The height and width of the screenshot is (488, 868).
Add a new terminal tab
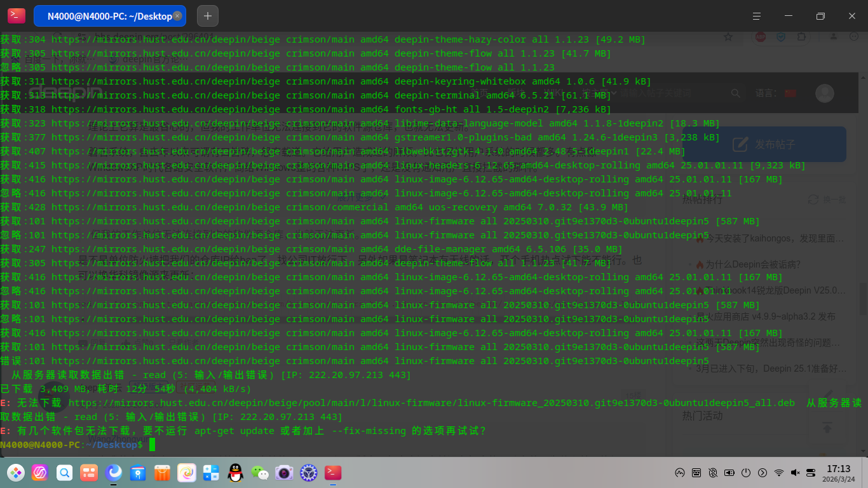coord(208,16)
